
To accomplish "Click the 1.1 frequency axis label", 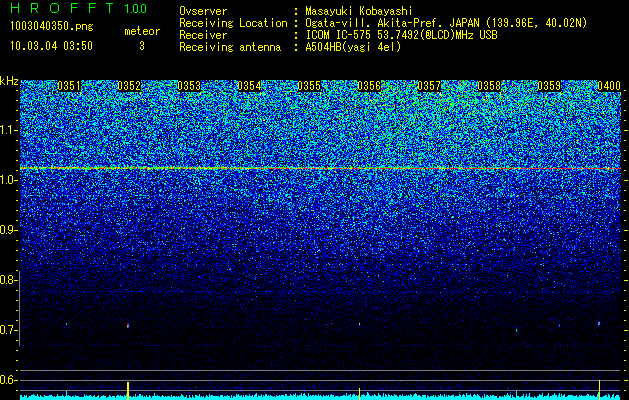I will [8, 130].
